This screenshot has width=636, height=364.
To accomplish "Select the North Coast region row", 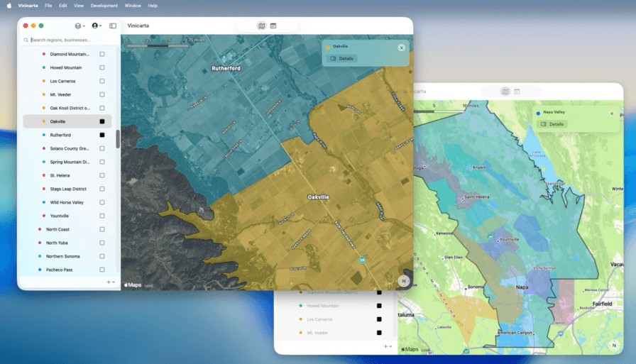I will point(67,229).
